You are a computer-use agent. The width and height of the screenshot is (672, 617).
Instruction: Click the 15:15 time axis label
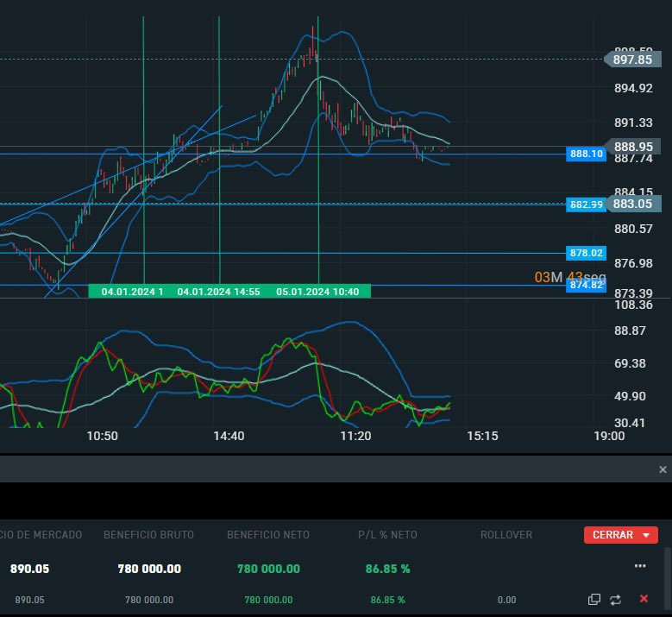(x=482, y=436)
